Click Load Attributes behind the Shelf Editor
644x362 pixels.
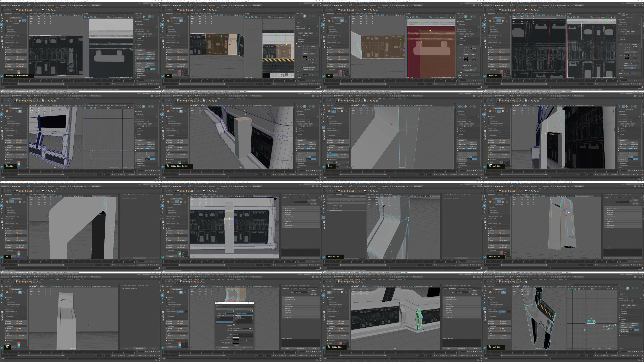tap(301, 349)
